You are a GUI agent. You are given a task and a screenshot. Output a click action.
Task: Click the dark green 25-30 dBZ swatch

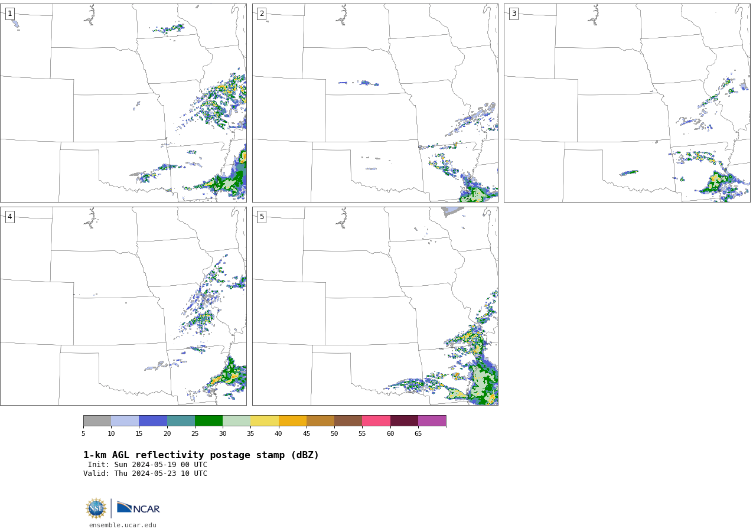tap(208, 420)
